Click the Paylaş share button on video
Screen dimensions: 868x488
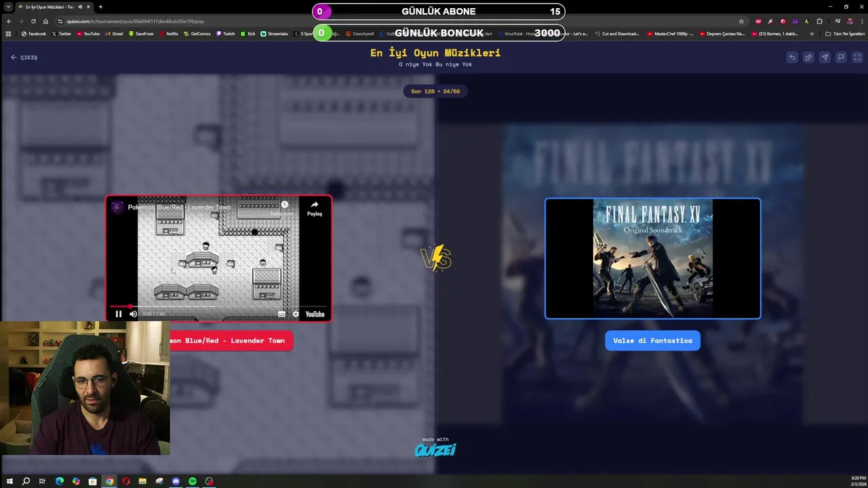coord(315,208)
